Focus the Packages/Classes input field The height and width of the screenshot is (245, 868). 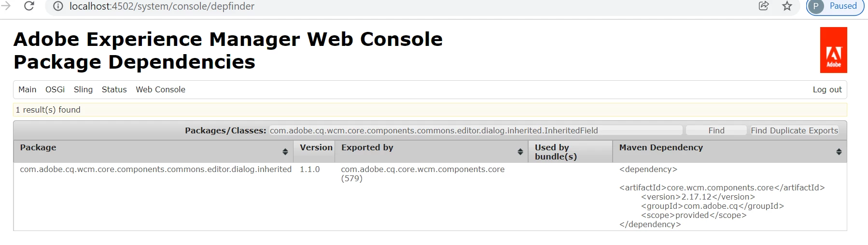coord(476,130)
